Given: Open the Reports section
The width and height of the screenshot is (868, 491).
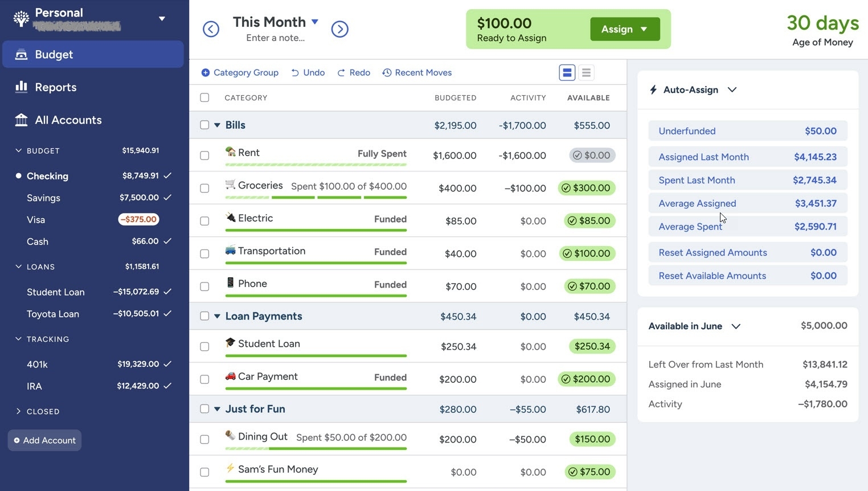Looking at the screenshot, I should 55,87.
